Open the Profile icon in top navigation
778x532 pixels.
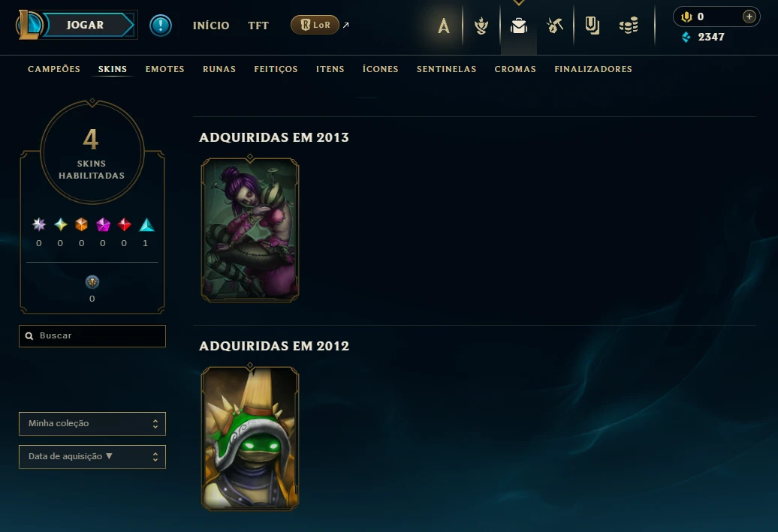point(444,26)
